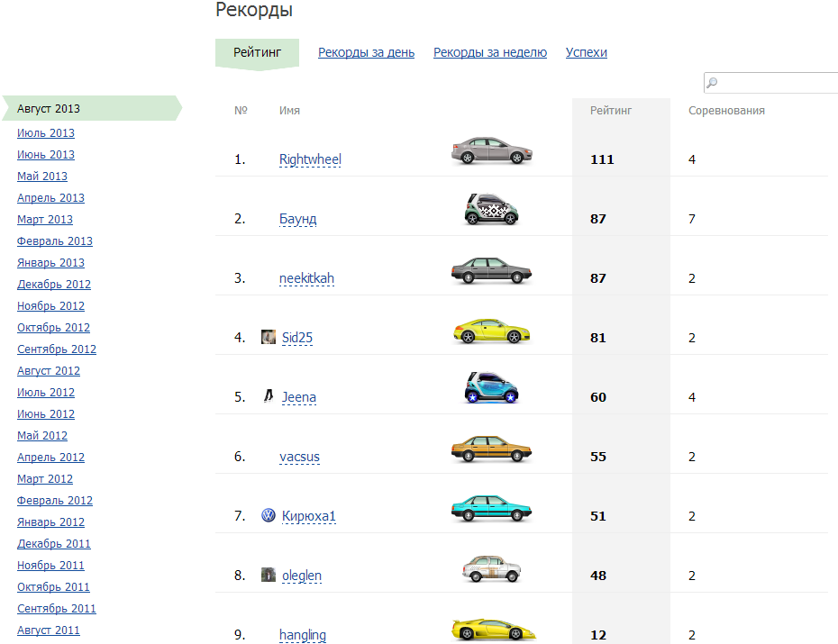
Task: Click rating value 81
Action: (x=598, y=338)
